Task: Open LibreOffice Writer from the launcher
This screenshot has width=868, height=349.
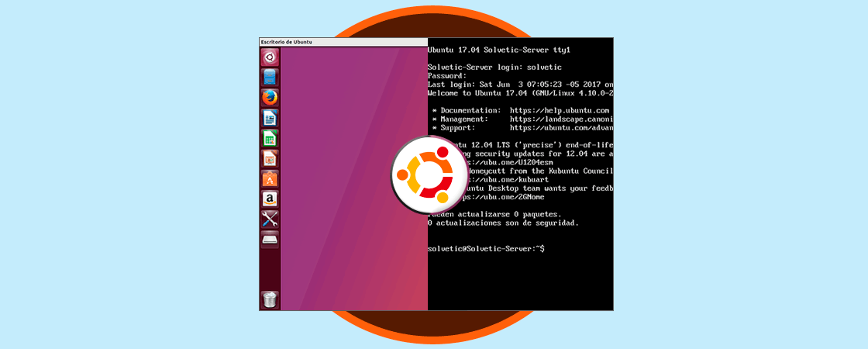Action: coord(270,117)
